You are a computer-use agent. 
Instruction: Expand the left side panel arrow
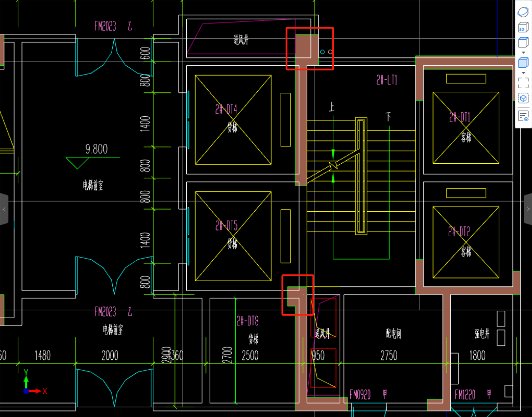coord(4,209)
